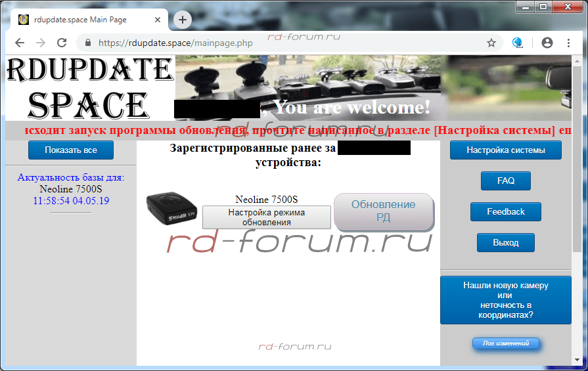588x371 pixels.
Task: Click the Feedback button
Action: click(505, 211)
